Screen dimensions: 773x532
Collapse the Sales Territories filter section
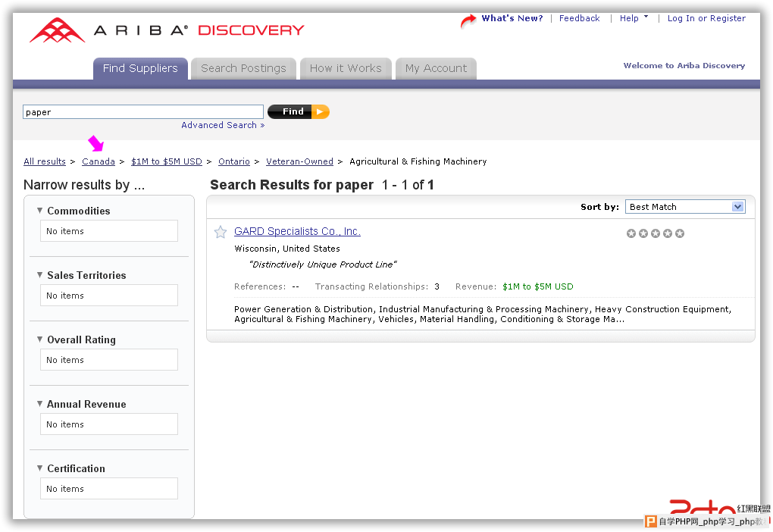tap(40, 275)
